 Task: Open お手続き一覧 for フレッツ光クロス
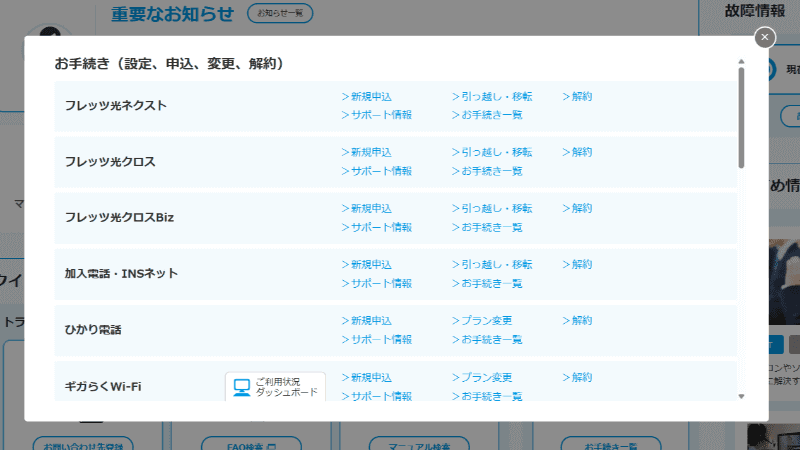click(487, 171)
